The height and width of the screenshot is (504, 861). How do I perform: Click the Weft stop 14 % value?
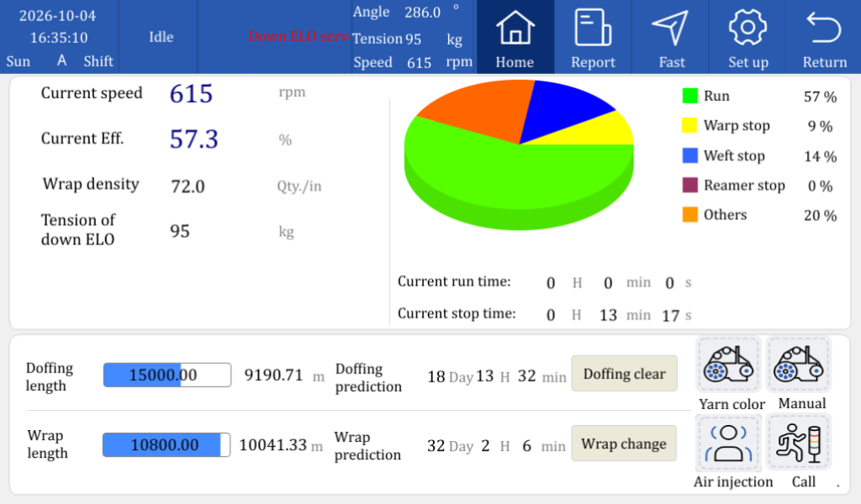tap(820, 157)
